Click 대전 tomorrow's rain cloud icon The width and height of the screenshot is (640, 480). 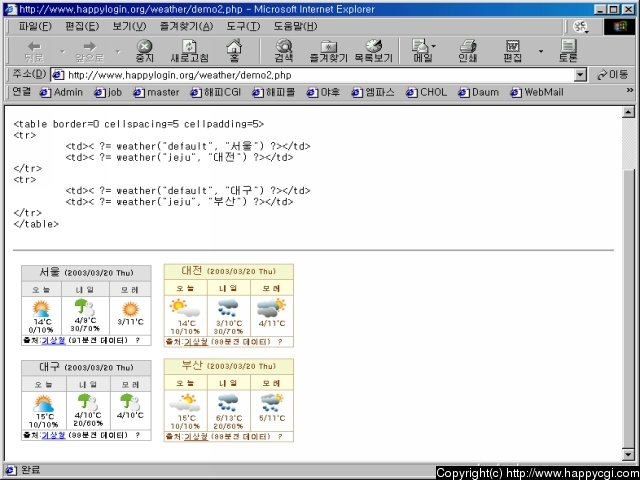point(228,308)
